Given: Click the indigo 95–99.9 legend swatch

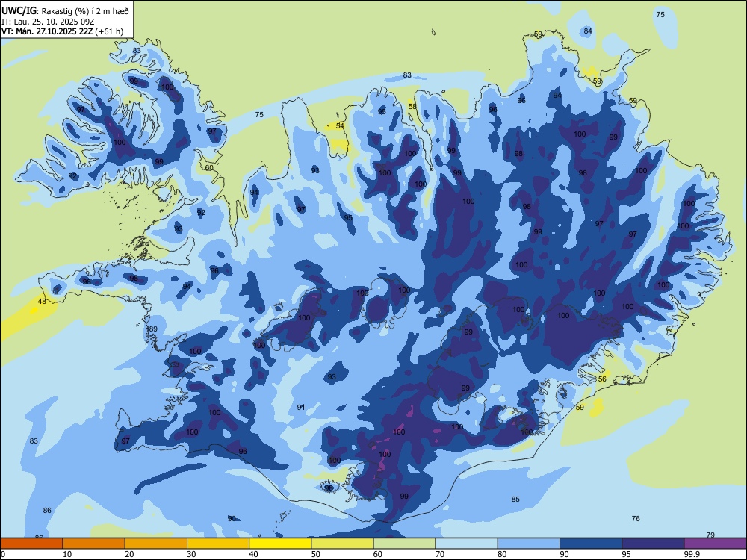Looking at the screenshot, I should coord(653,544).
